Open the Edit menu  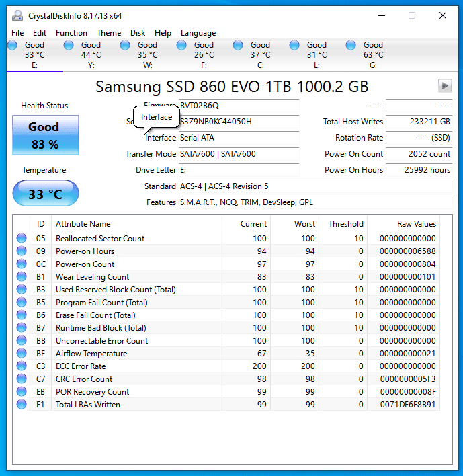pyautogui.click(x=40, y=33)
